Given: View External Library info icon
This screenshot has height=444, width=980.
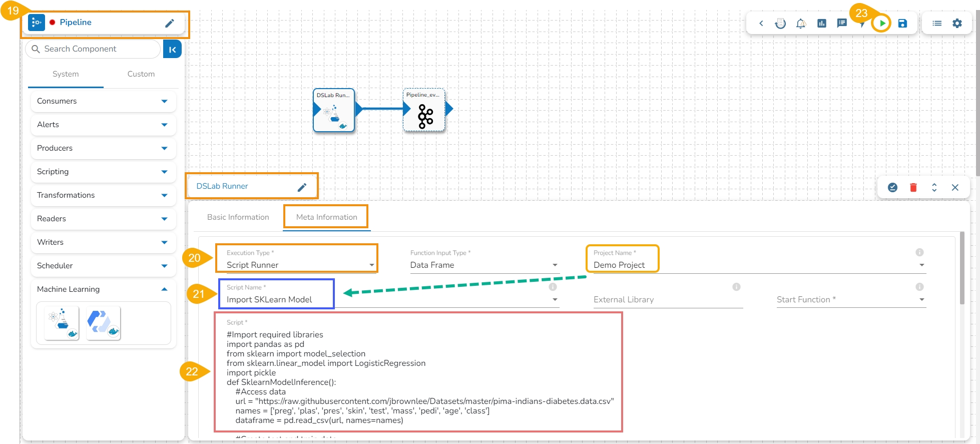Looking at the screenshot, I should coord(736,287).
